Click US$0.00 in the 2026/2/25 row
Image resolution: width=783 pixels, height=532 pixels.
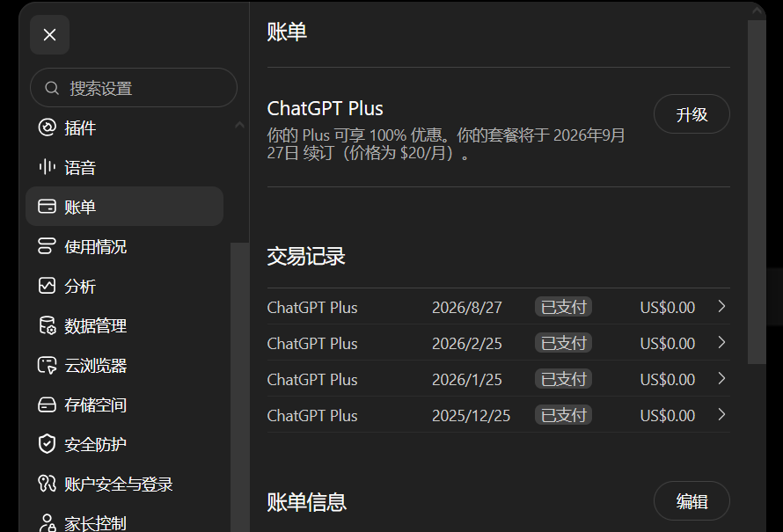coord(668,343)
